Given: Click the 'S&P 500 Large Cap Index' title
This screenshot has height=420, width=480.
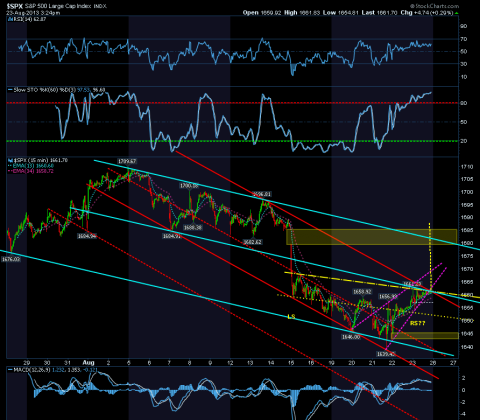Looking at the screenshot, I should [57, 6].
